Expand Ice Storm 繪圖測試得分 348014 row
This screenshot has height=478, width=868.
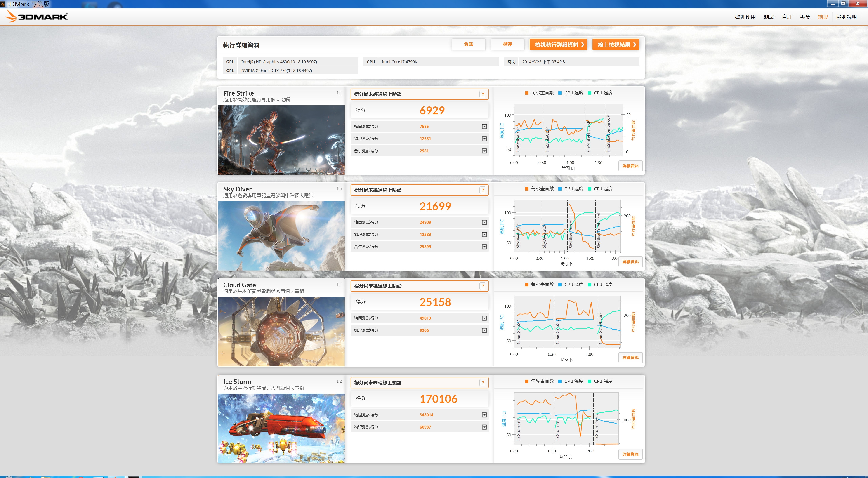484,415
